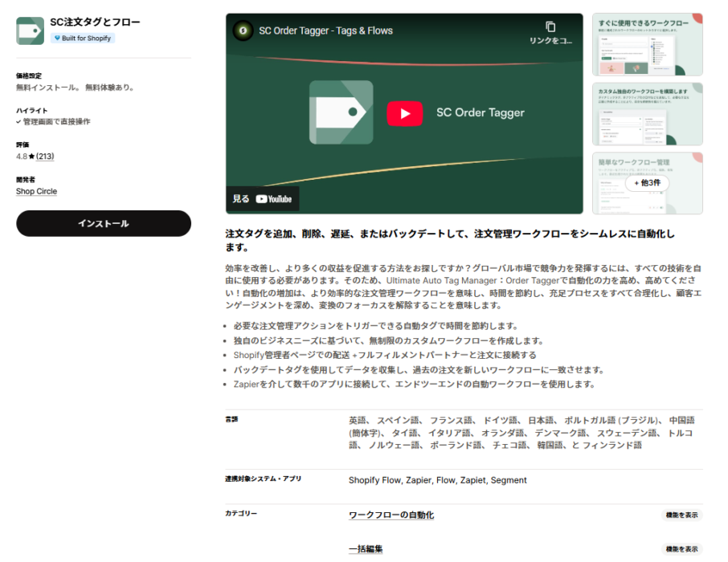This screenshot has height=562, width=728.
Task: Click the Shopify Flow, Zapier integrations text
Action: (x=437, y=480)
